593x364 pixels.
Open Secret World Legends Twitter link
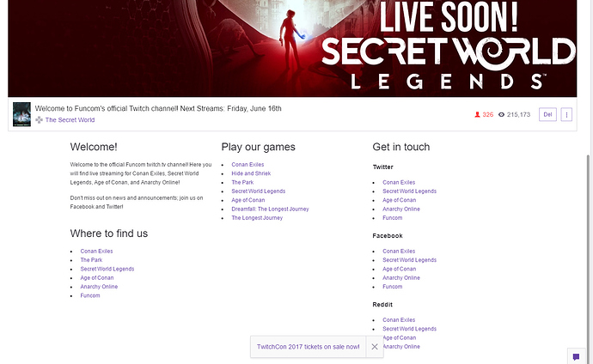click(x=409, y=191)
